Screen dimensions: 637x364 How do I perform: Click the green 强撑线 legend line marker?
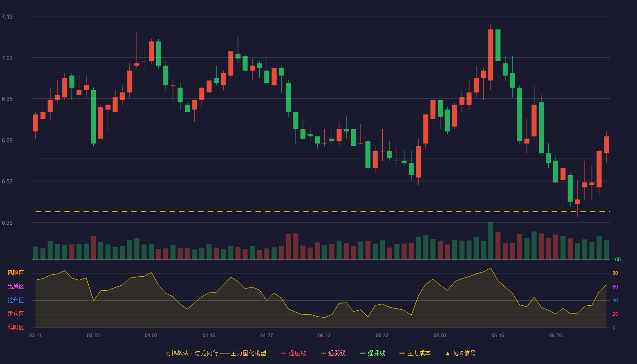point(363,354)
